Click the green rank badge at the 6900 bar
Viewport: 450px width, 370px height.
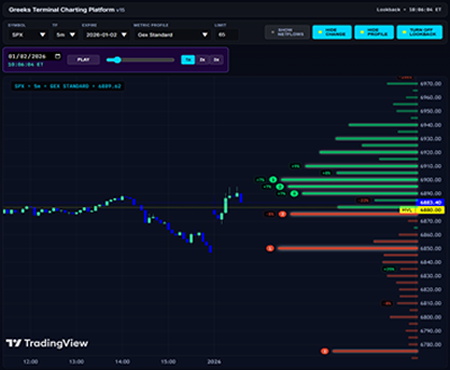[x=273, y=180]
